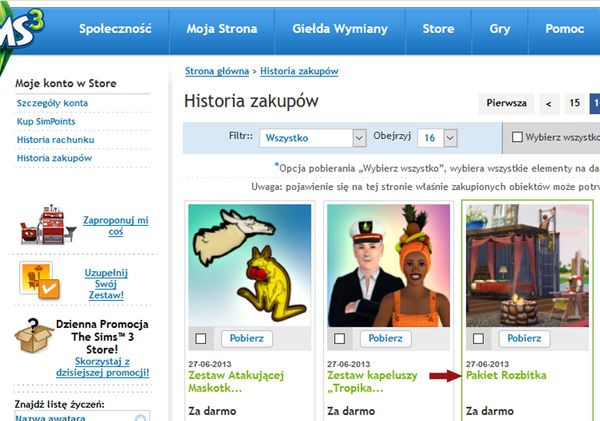Go to Giełda Wymiany tab
This screenshot has height=421, width=600.
click(340, 29)
